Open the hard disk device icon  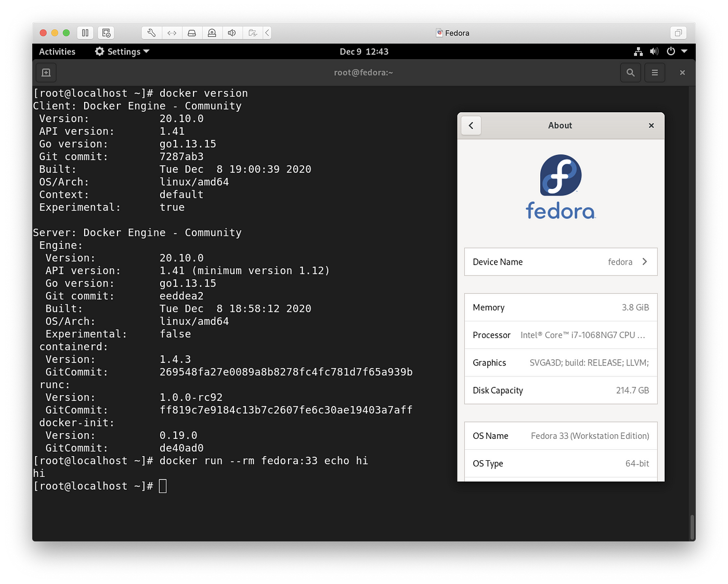click(x=192, y=33)
